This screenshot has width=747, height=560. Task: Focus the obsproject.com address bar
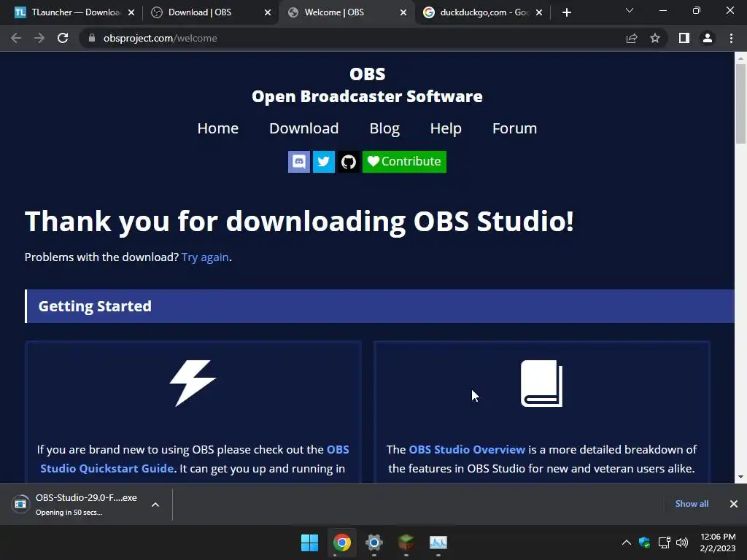(352, 38)
